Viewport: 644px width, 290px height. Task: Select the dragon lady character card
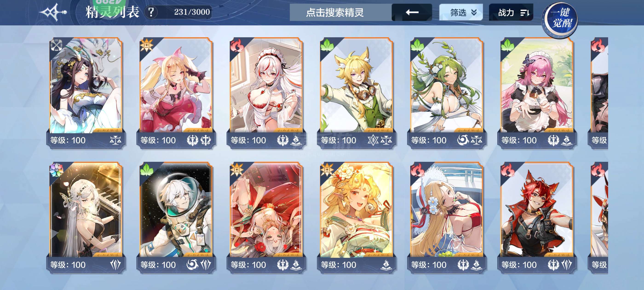pos(86,93)
